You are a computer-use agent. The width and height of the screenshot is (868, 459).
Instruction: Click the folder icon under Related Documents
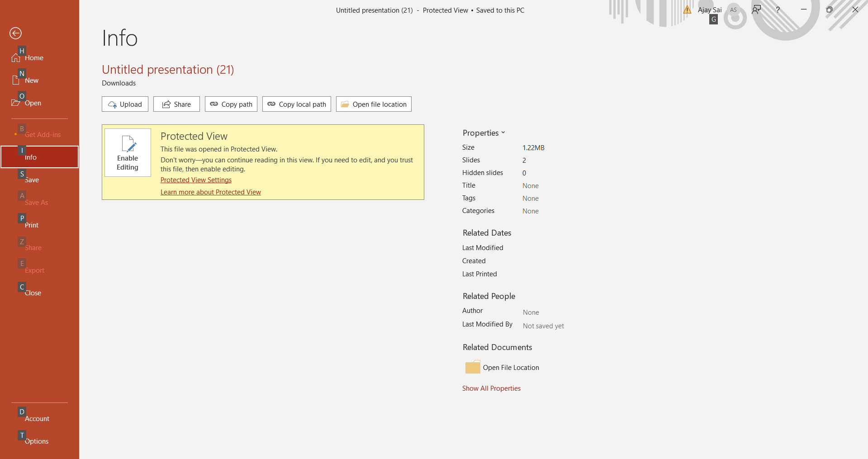tap(473, 367)
